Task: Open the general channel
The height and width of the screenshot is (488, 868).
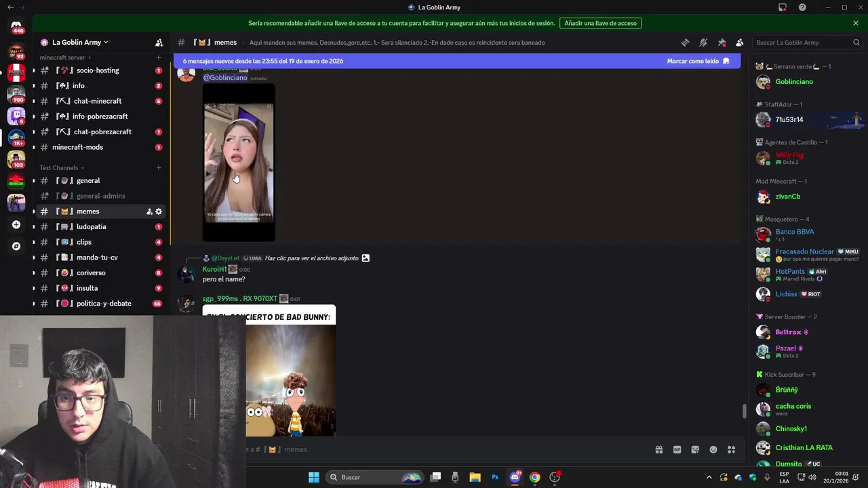Action: tap(101, 181)
